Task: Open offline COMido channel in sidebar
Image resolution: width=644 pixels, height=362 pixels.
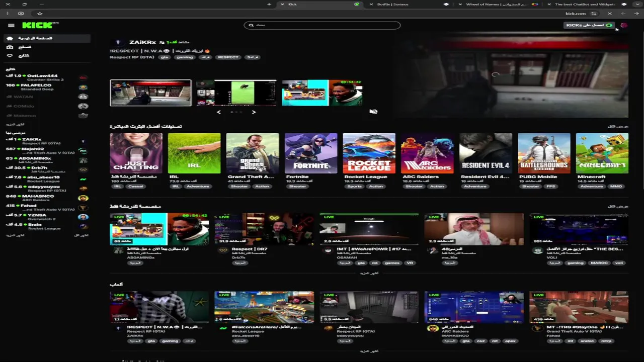Action: 47,106
